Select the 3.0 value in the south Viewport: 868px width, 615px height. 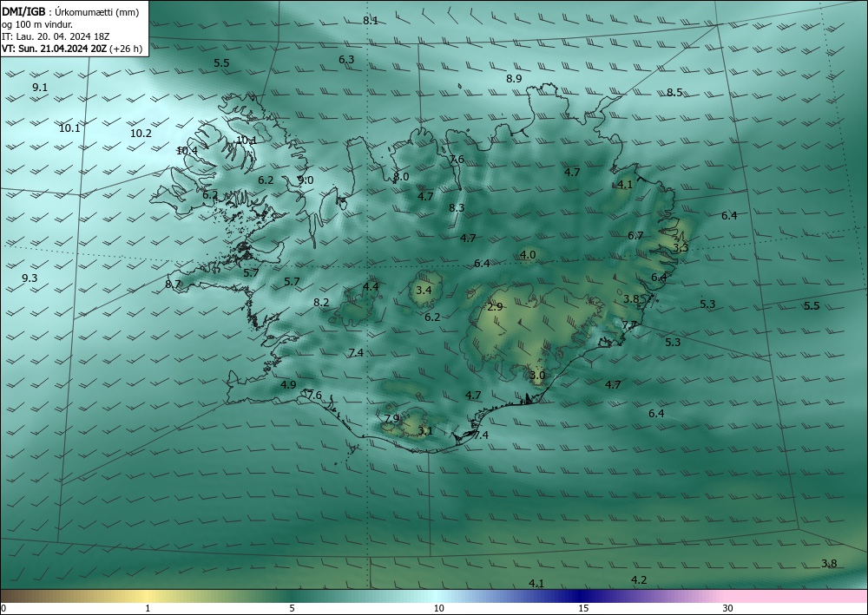coord(537,376)
